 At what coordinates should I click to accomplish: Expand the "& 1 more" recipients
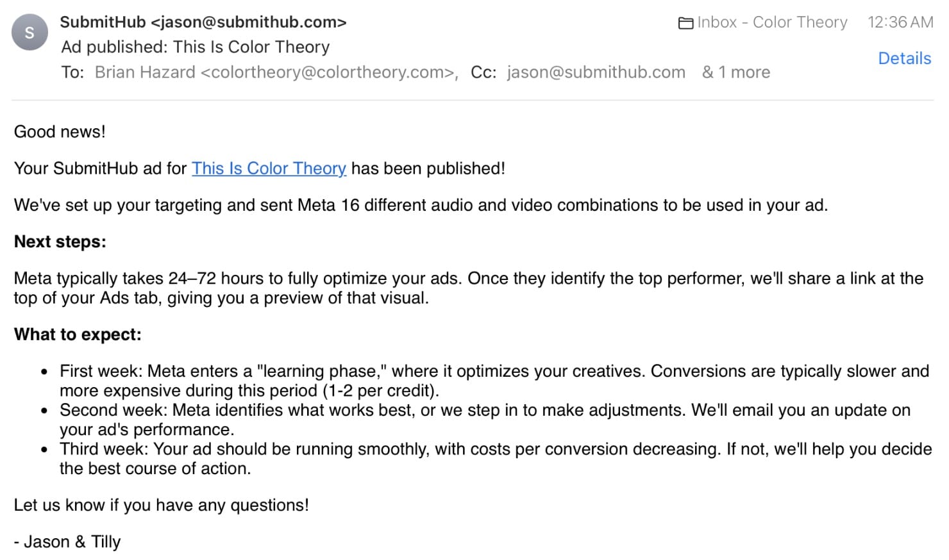(x=736, y=72)
